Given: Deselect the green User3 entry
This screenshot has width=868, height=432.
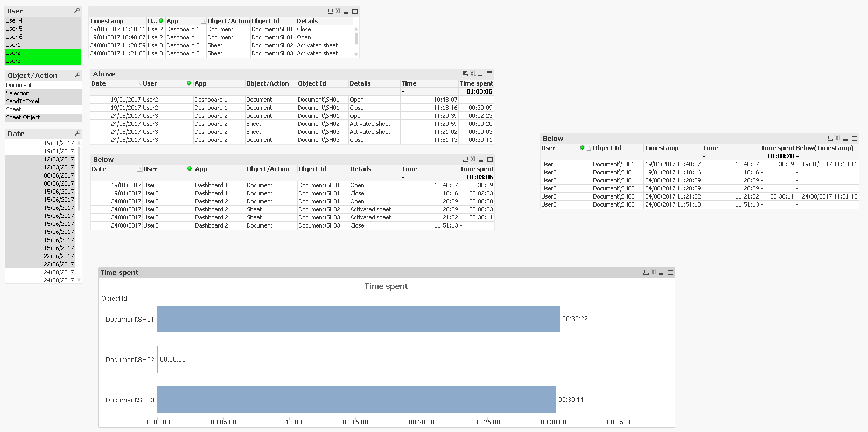Looking at the screenshot, I should tap(43, 61).
